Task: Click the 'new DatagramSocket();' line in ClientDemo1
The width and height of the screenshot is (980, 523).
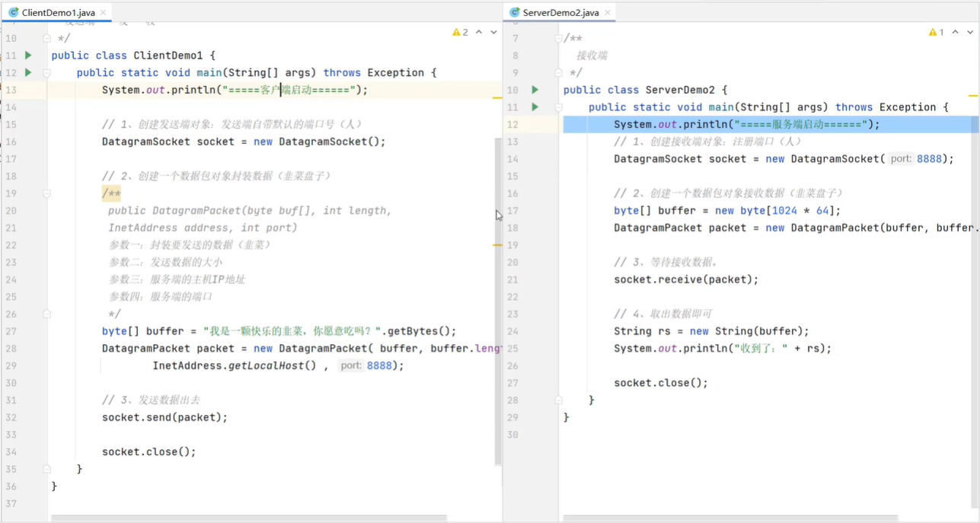Action: (244, 142)
